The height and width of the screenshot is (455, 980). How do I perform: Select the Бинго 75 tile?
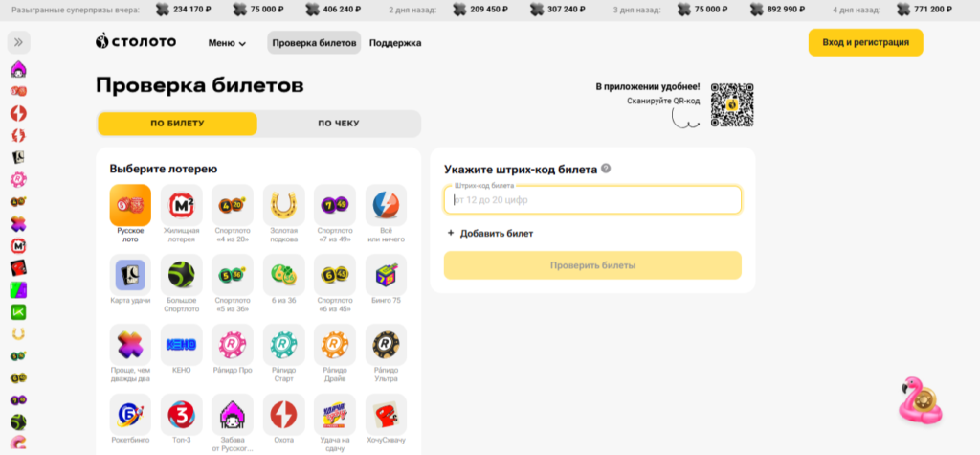point(387,280)
